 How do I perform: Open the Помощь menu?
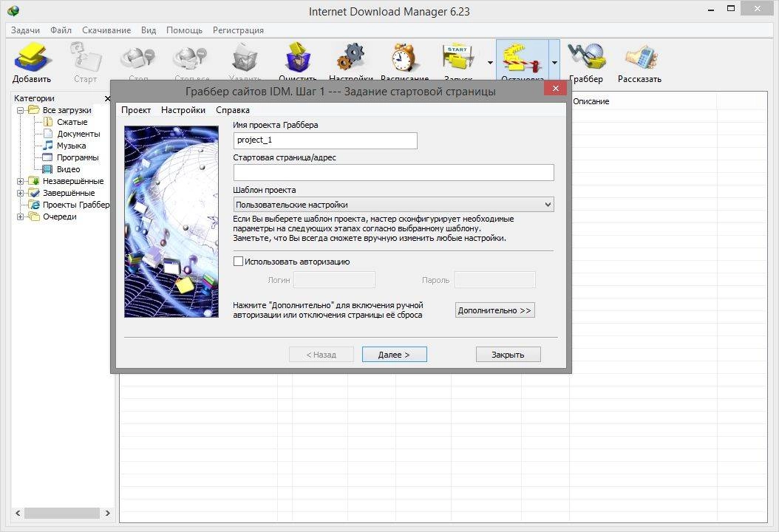(184, 30)
